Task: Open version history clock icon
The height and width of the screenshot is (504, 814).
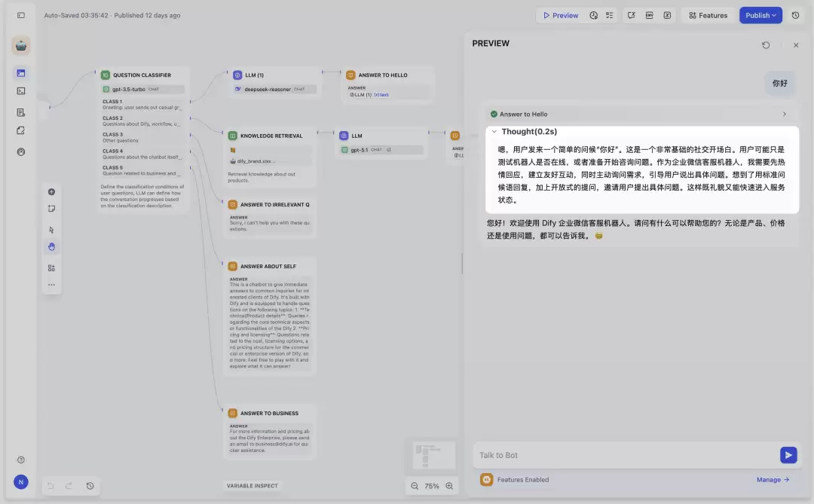Action: [795, 16]
